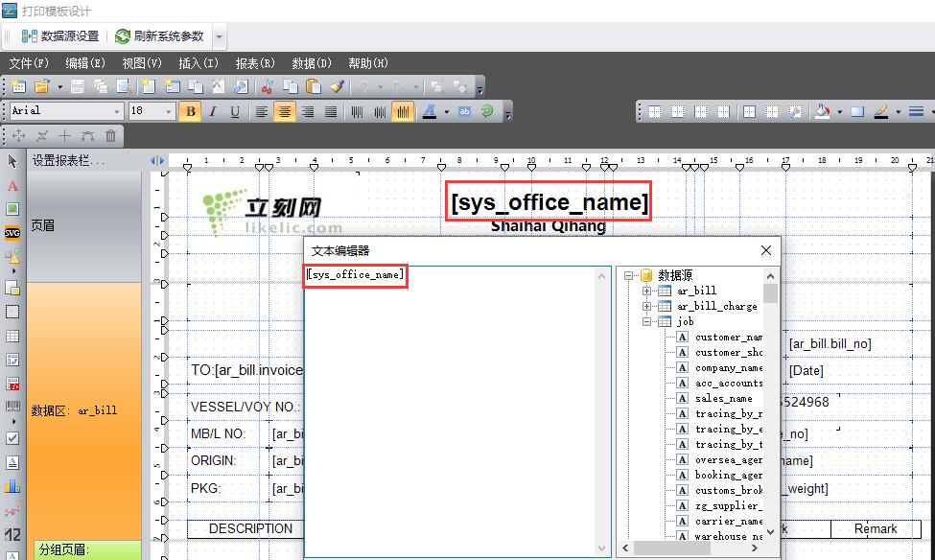Collapse the job tree node

click(646, 322)
